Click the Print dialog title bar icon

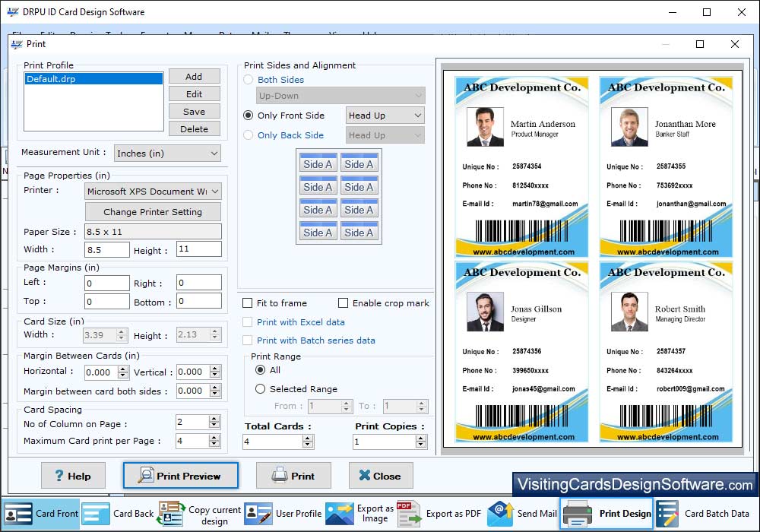[x=17, y=44]
